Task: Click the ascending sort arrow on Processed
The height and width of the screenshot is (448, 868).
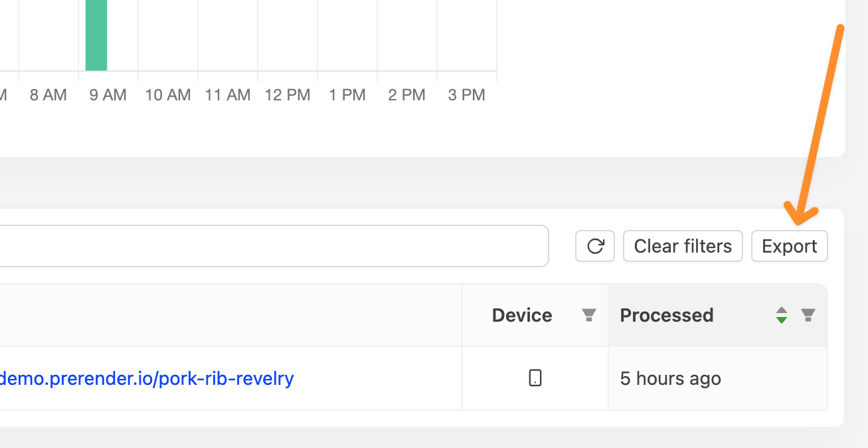Action: 782,310
